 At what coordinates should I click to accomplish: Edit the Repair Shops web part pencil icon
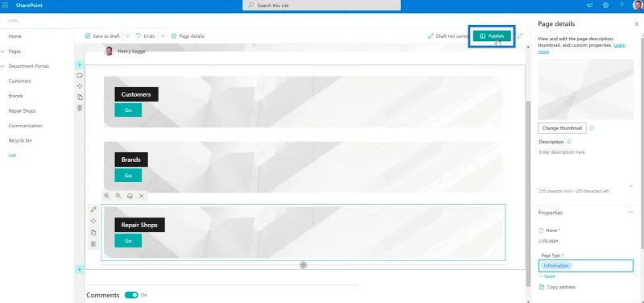93,210
